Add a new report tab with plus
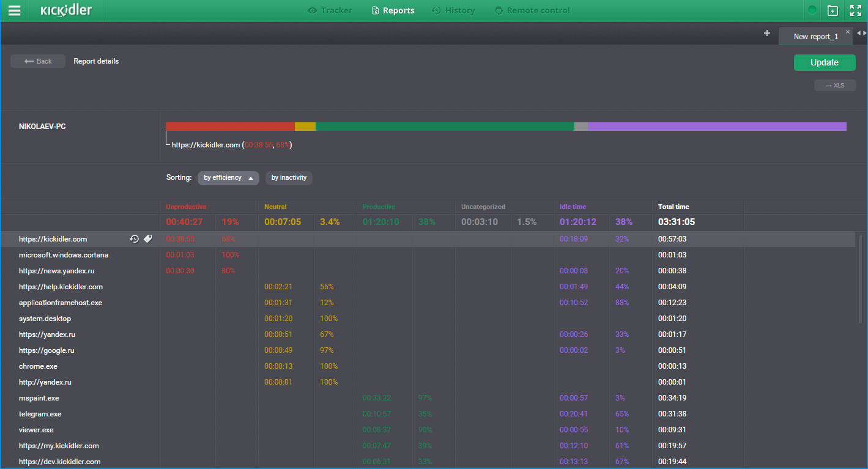Image resolution: width=868 pixels, height=469 pixels. [767, 33]
